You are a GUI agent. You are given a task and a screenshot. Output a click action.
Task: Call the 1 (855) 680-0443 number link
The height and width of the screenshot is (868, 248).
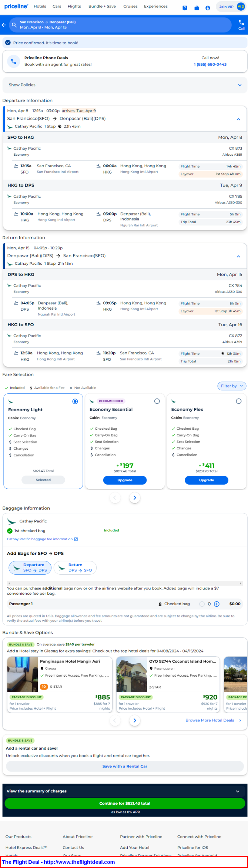click(x=210, y=65)
